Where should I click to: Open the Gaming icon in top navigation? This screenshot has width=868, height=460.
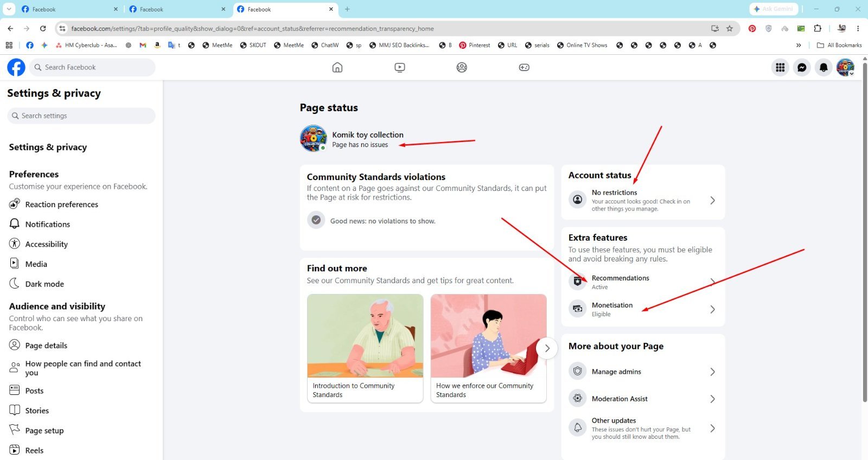click(x=524, y=67)
